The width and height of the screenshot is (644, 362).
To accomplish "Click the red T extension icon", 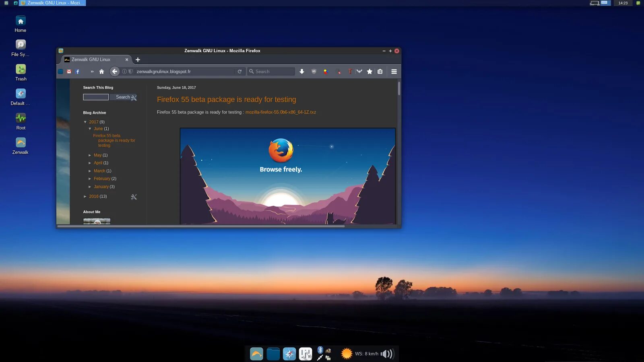I will (x=350, y=72).
